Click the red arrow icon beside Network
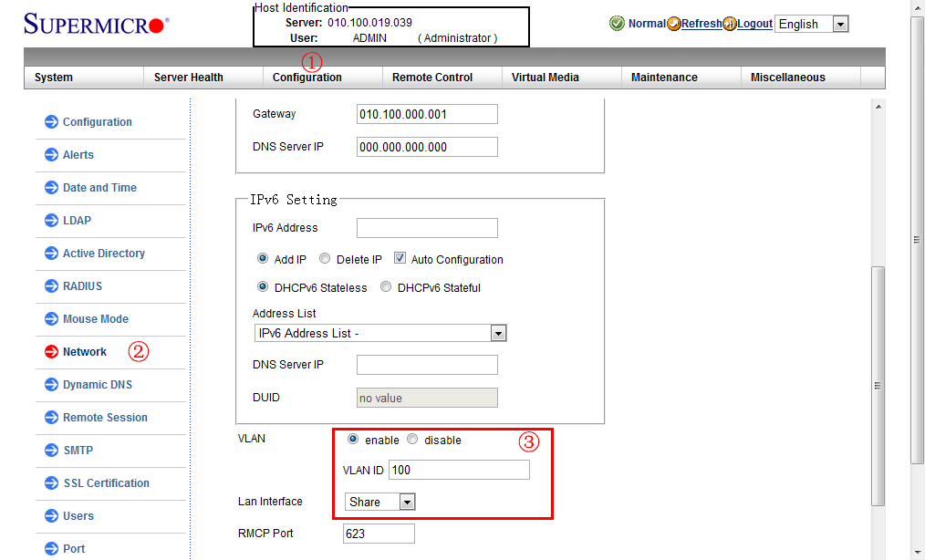Screen dimensions: 925x560 click(51, 352)
